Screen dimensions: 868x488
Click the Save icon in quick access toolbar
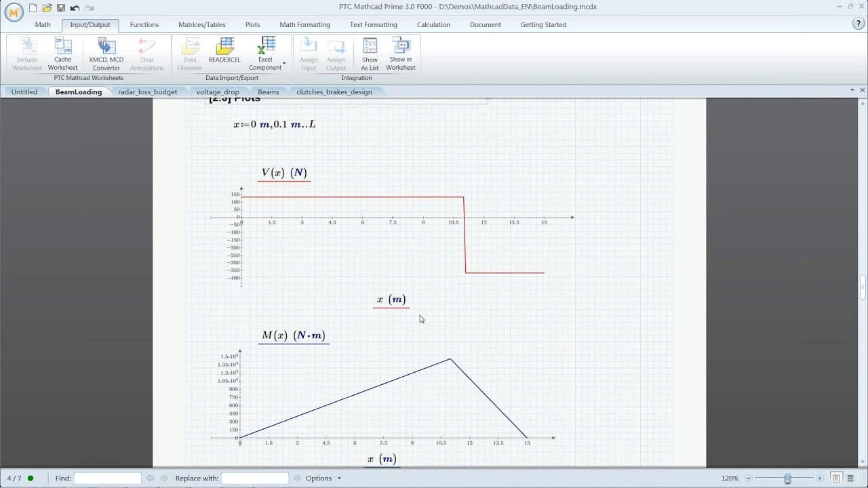tap(62, 8)
